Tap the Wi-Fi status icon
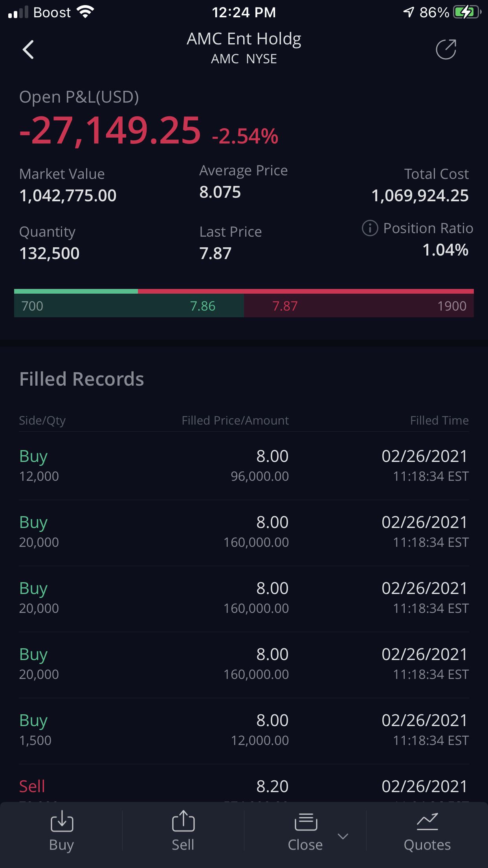This screenshot has height=868, width=488. pos(85,12)
